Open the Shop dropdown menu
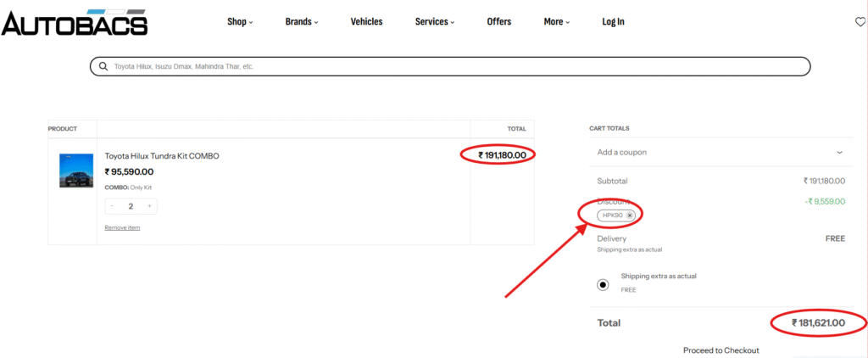The image size is (868, 358). pyautogui.click(x=240, y=21)
